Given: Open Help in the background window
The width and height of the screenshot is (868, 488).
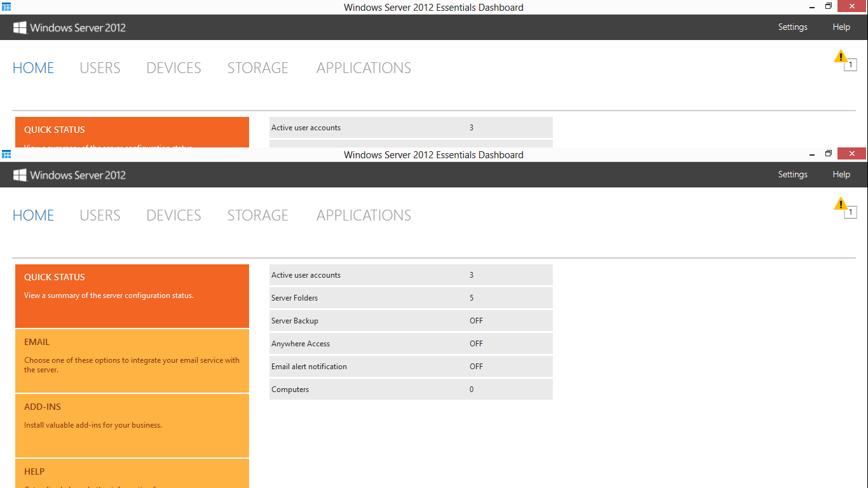Looking at the screenshot, I should (x=841, y=27).
